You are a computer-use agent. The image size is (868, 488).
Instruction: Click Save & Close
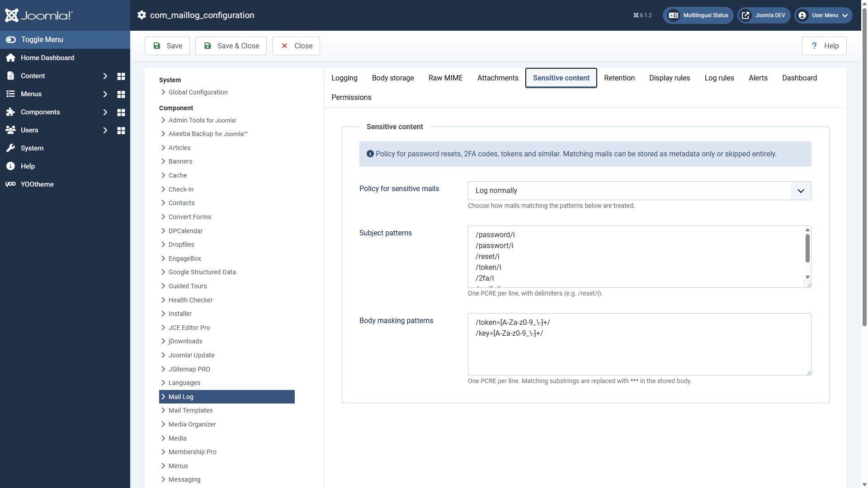[x=231, y=46]
